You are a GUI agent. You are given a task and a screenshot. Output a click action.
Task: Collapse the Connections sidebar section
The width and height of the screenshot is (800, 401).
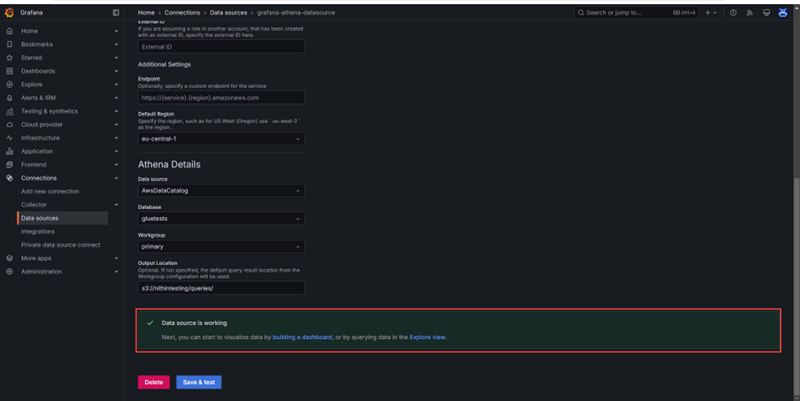[116, 178]
